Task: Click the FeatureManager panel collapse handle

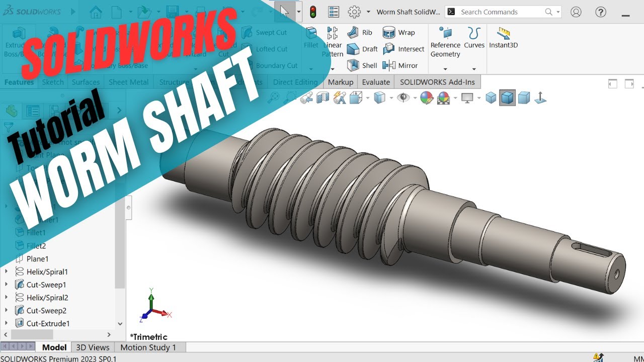Action: pos(129,207)
